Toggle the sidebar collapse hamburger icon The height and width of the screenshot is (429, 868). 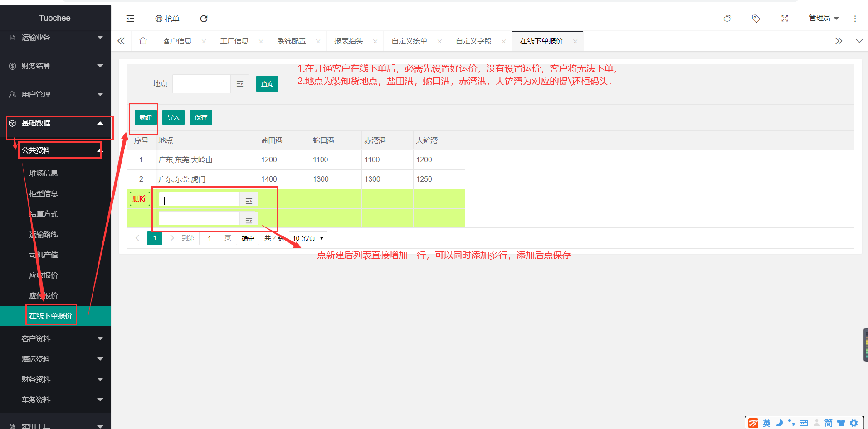pos(130,19)
